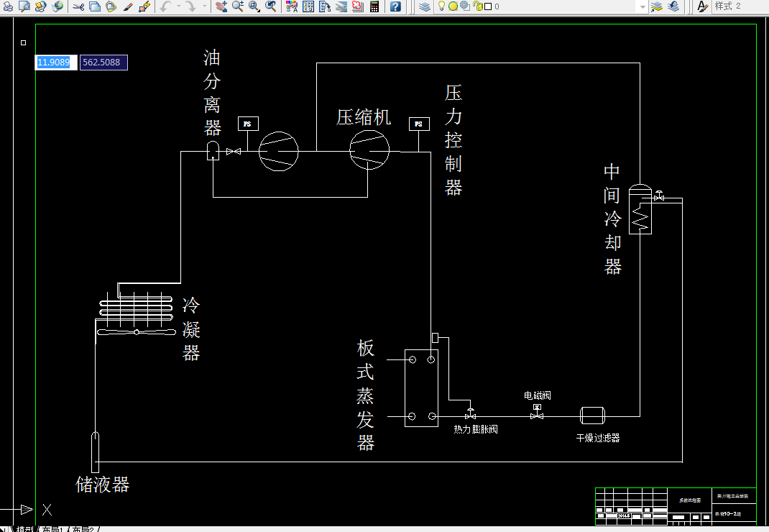The height and width of the screenshot is (532, 769).
Task: Open Help via question mark icon
Action: (x=396, y=6)
